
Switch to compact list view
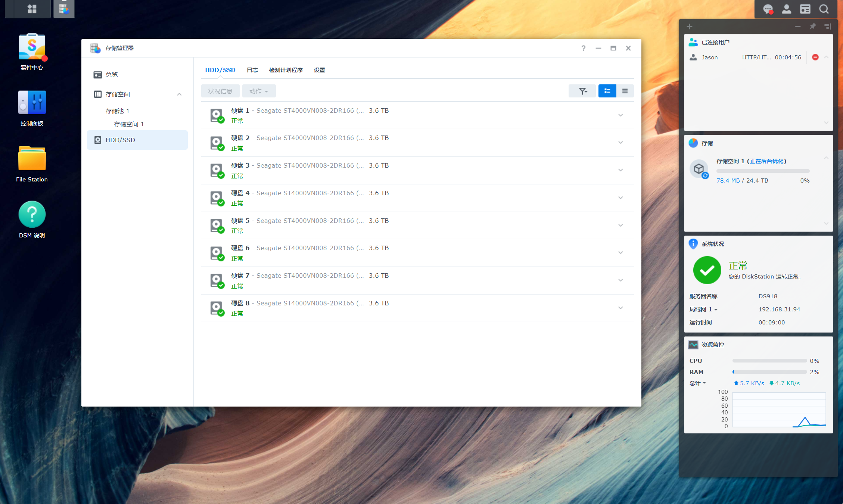tap(625, 91)
